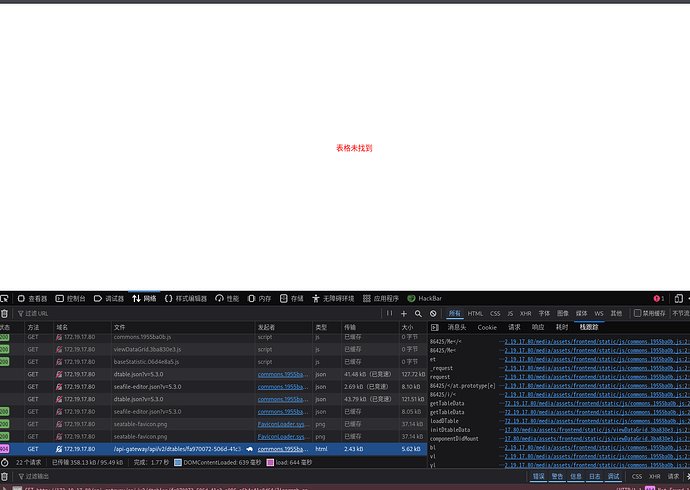Select the seafile-editor.json row sized 8.10 kB
This screenshot has height=490, width=690.
click(213, 387)
